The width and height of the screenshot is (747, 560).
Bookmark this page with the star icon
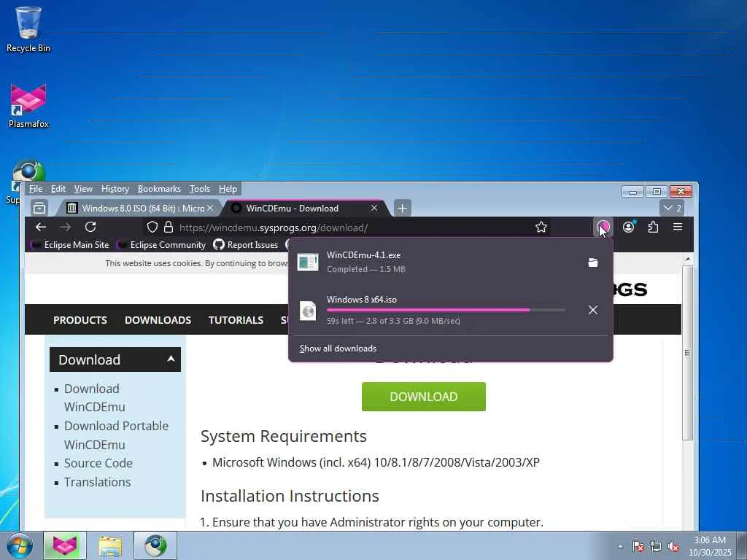[x=541, y=227]
